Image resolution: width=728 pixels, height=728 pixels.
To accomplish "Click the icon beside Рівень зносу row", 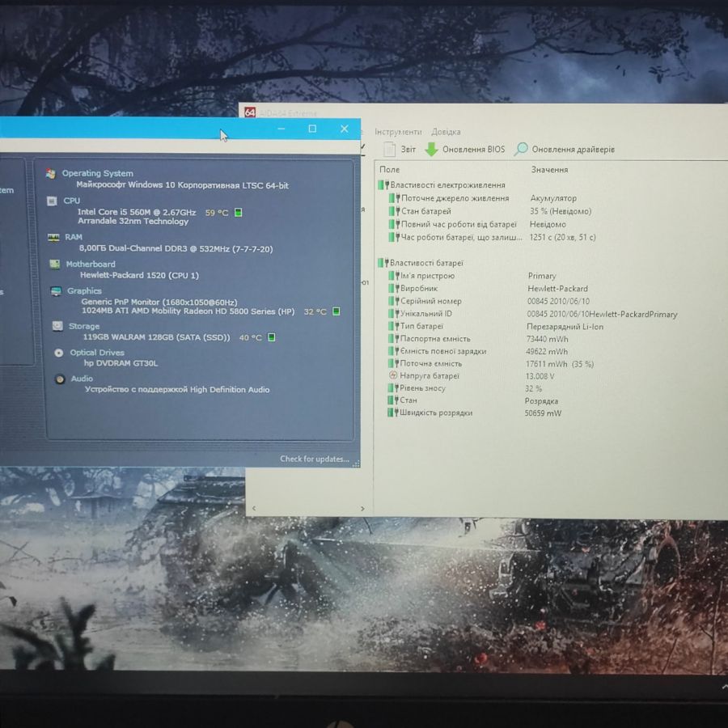I will pos(393,387).
